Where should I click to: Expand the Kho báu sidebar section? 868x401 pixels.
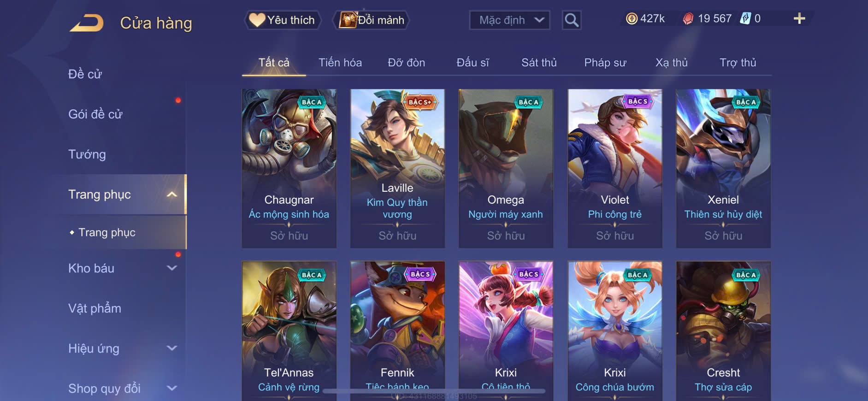click(x=171, y=268)
